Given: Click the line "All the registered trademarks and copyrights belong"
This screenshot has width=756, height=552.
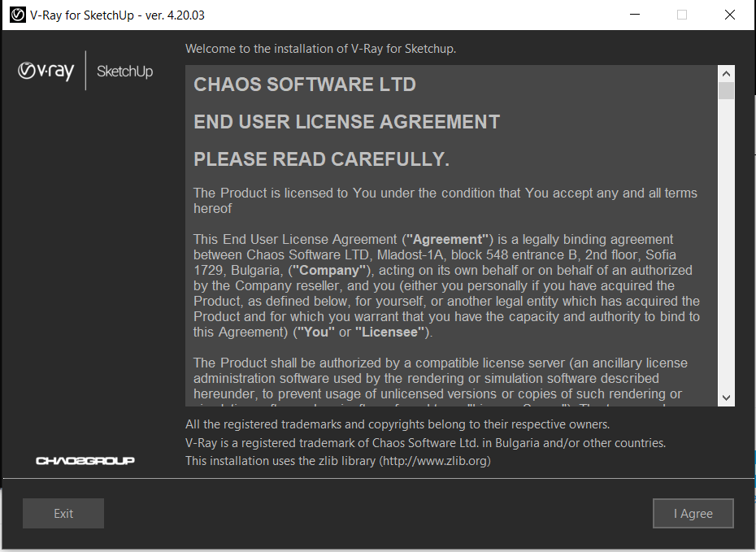Looking at the screenshot, I should [x=398, y=424].
